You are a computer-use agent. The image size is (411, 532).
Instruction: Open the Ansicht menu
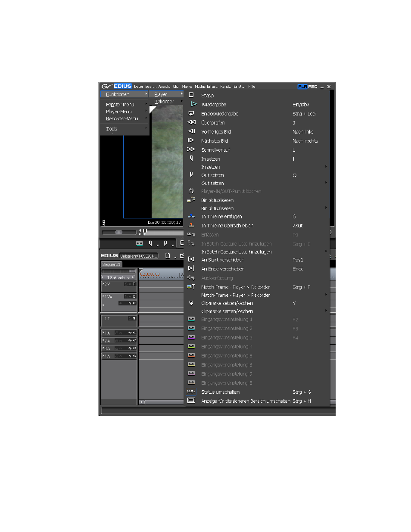tap(164, 87)
